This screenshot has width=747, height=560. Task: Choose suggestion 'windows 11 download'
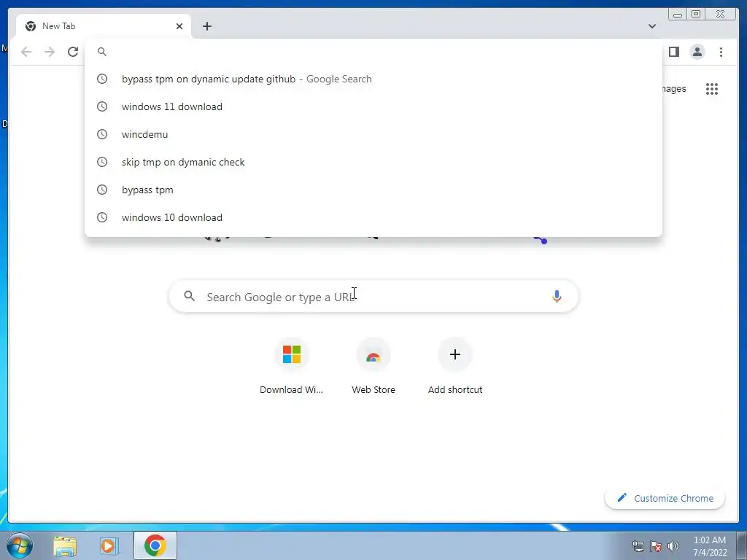point(373,106)
